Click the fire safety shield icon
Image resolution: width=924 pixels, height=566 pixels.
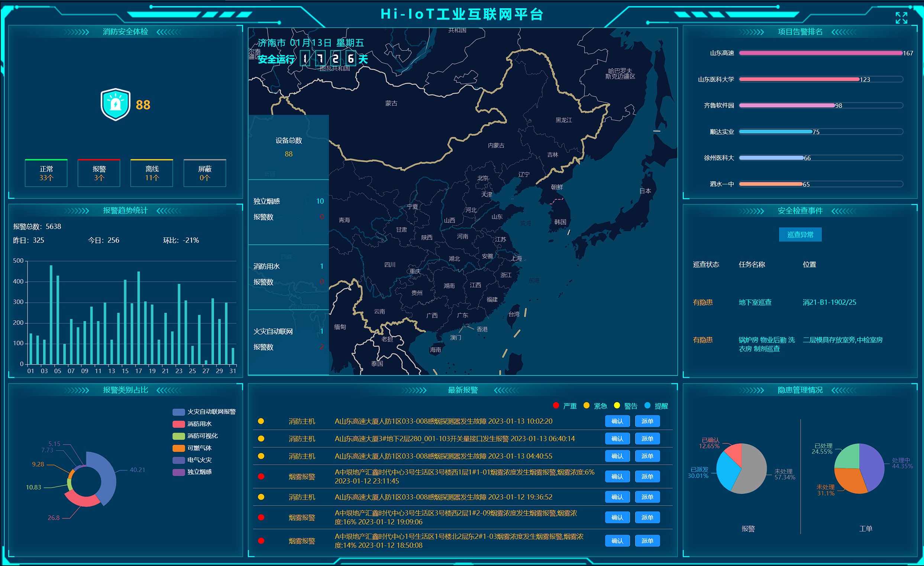pyautogui.click(x=116, y=104)
